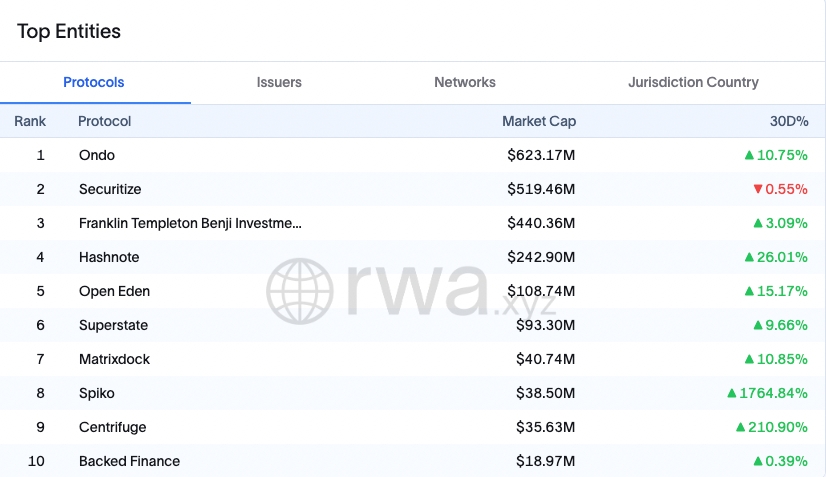The image size is (826, 477).
Task: Click Ondo's 10.75% 30-day change
Action: [x=776, y=155]
